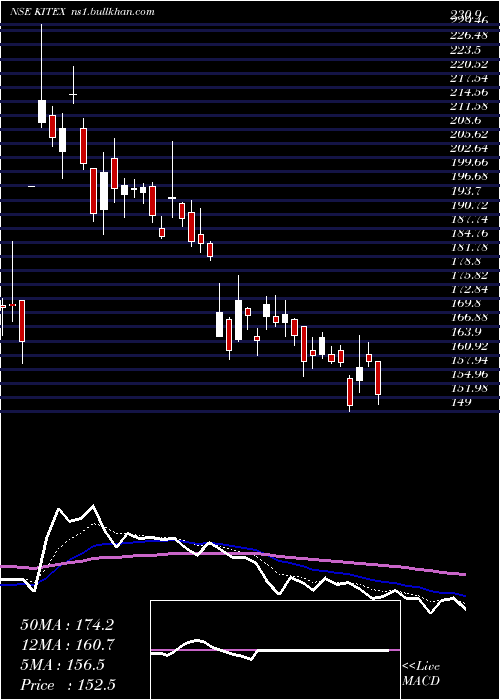
Task: Click the 190.72 price axis label
Action: click(467, 205)
